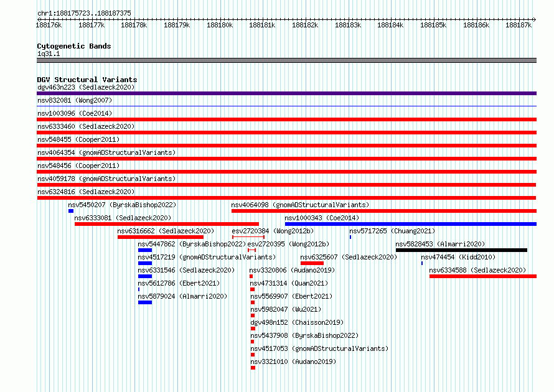Click the blue bar under nsv5879024
The height and width of the screenshot is (392, 554).
point(145,302)
